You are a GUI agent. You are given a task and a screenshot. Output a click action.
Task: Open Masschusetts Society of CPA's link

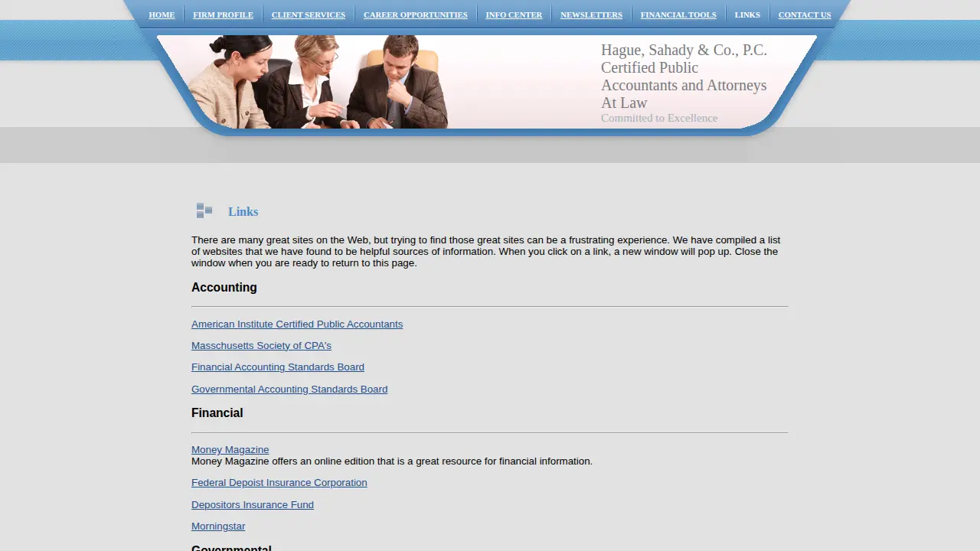[261, 346]
